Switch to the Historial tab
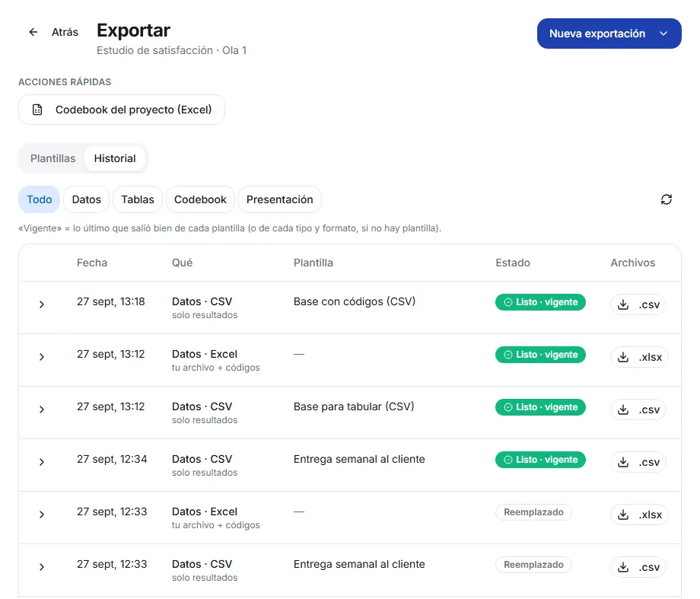Viewport: 700px width, 599px height. pyautogui.click(x=115, y=158)
